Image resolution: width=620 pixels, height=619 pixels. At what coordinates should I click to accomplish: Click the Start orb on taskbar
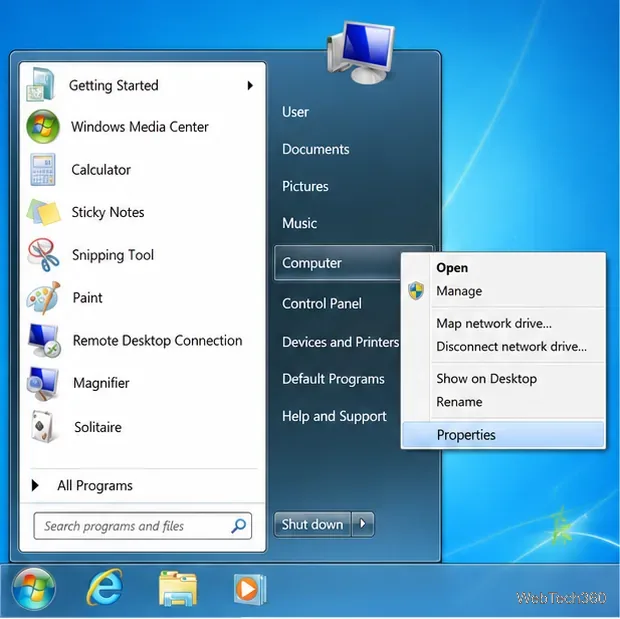(x=34, y=588)
